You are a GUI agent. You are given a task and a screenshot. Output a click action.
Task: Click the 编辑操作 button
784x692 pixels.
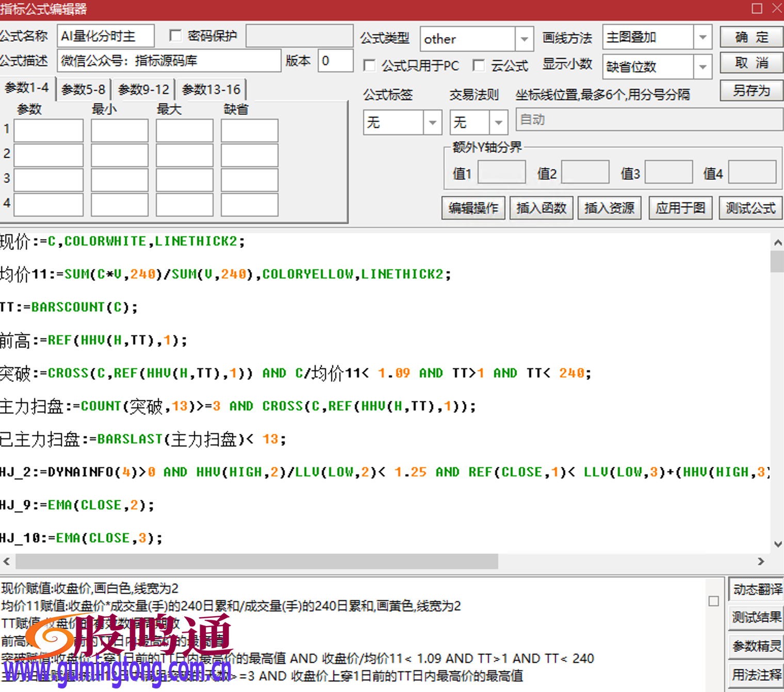click(472, 208)
